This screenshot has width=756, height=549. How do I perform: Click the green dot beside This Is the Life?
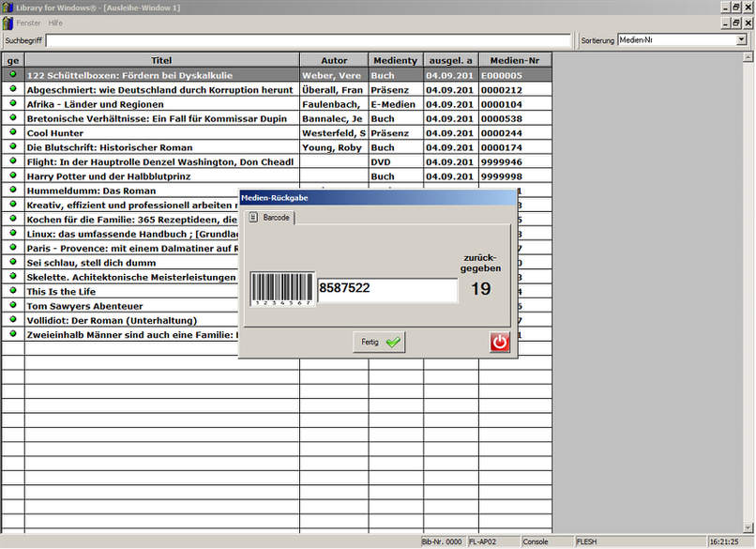13,290
